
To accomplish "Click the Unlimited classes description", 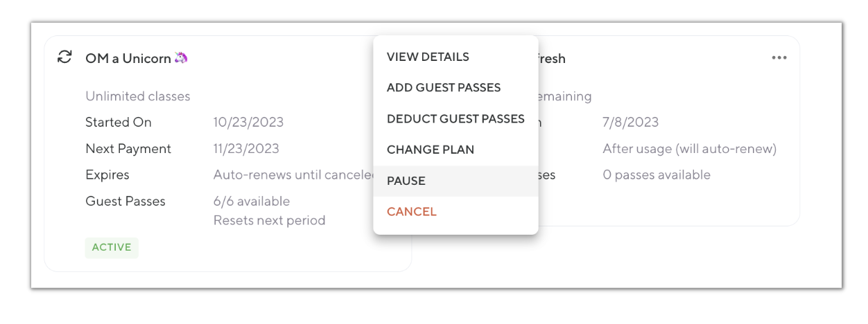I will pos(137,96).
